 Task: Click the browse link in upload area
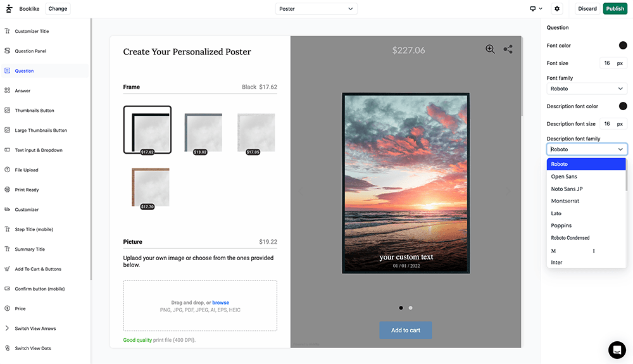tap(220, 303)
